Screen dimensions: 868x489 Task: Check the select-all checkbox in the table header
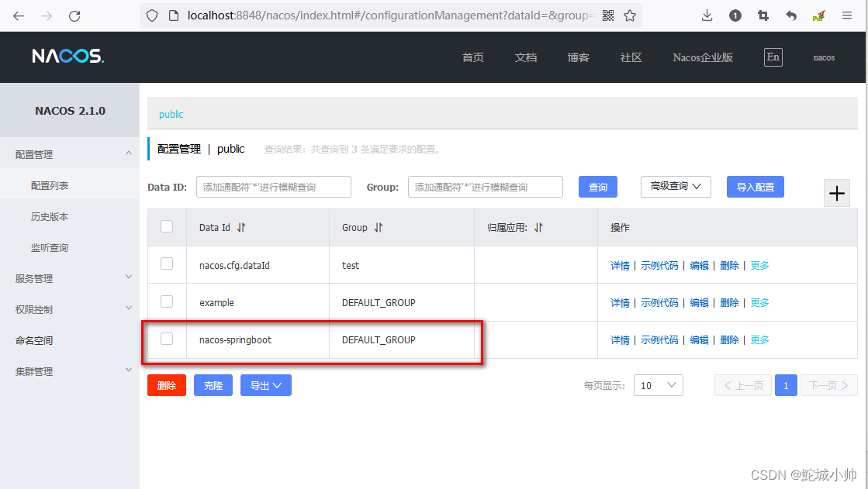[167, 224]
